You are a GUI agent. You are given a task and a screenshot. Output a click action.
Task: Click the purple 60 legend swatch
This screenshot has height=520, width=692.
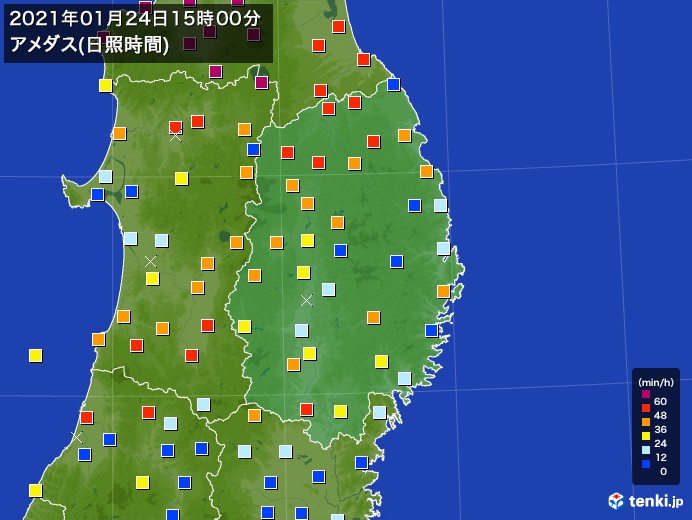pyautogui.click(x=646, y=394)
